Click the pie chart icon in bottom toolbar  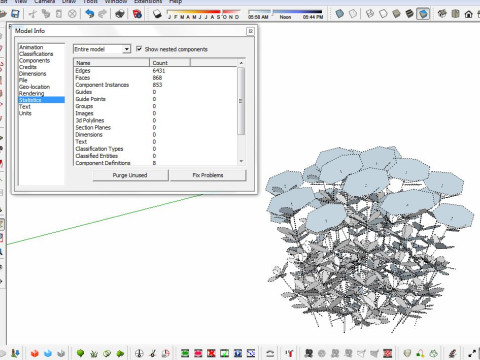pos(166,353)
